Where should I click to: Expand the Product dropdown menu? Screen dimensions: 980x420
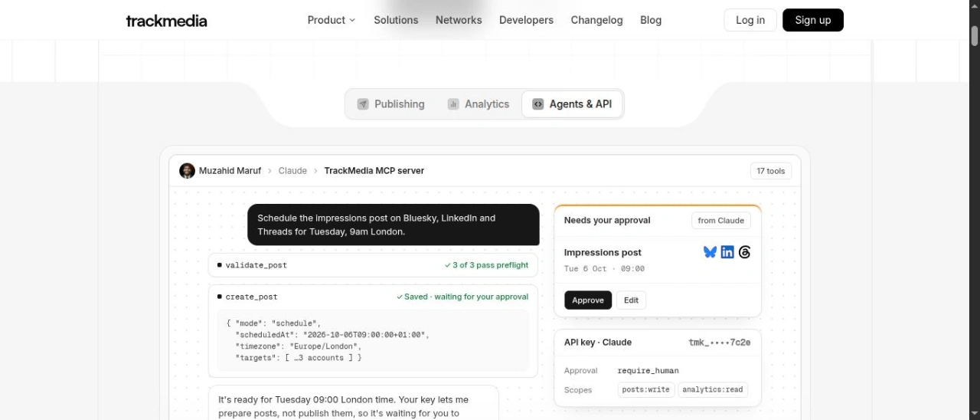332,20
